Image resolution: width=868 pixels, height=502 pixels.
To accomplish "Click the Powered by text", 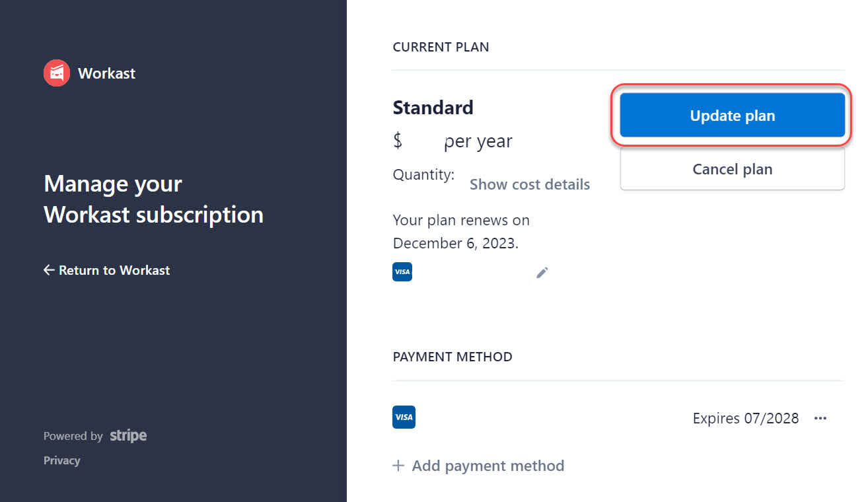I will point(73,436).
